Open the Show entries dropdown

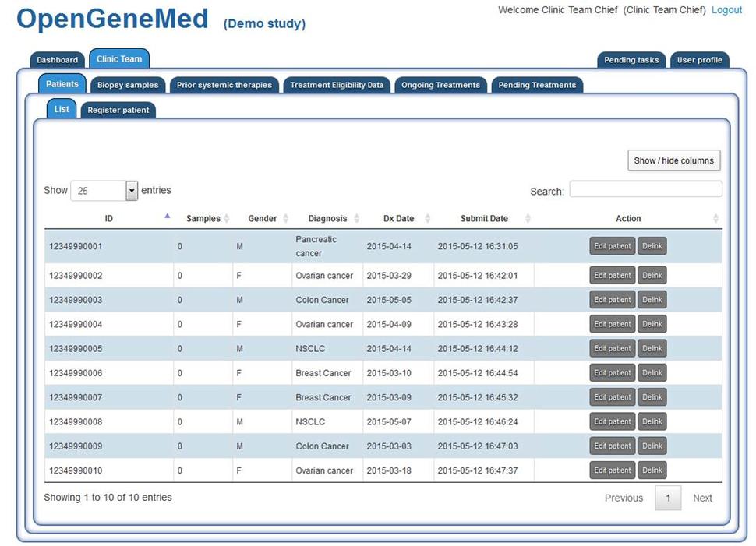131,191
